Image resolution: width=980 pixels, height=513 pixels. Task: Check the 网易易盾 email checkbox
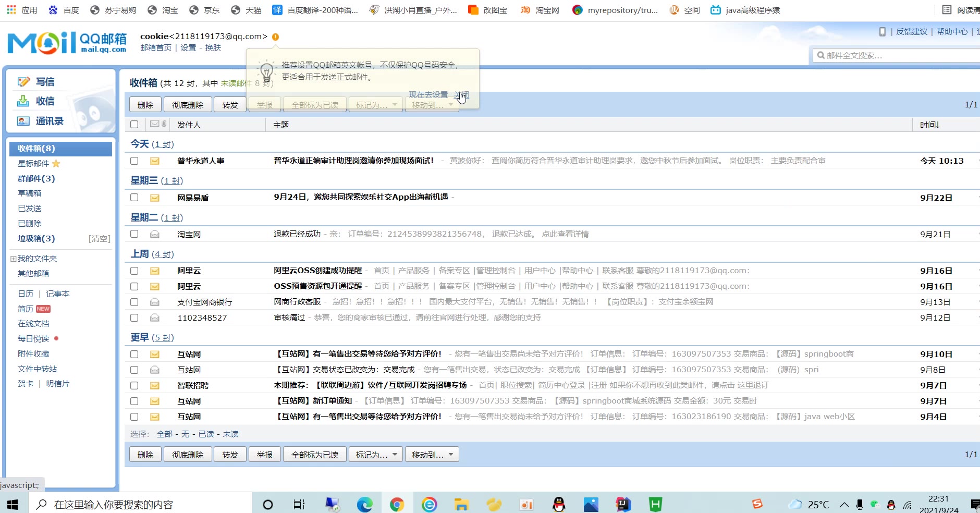point(134,198)
